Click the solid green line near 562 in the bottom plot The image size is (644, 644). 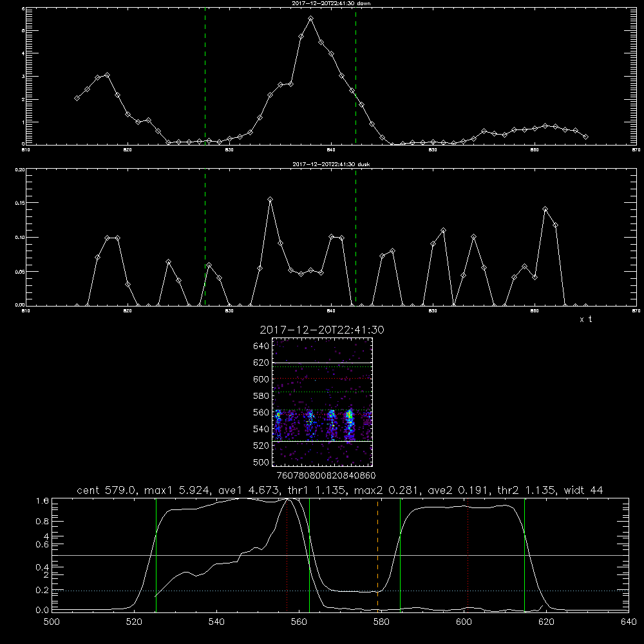[x=309, y=554]
